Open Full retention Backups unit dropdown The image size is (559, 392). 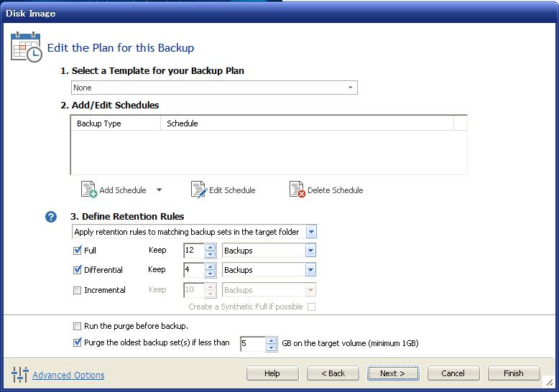point(310,251)
